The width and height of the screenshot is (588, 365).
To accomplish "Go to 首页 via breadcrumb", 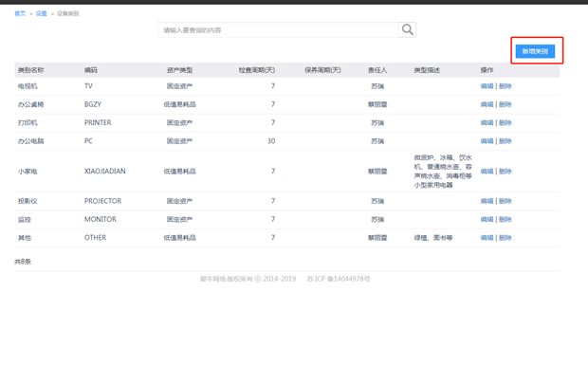I will (20, 13).
